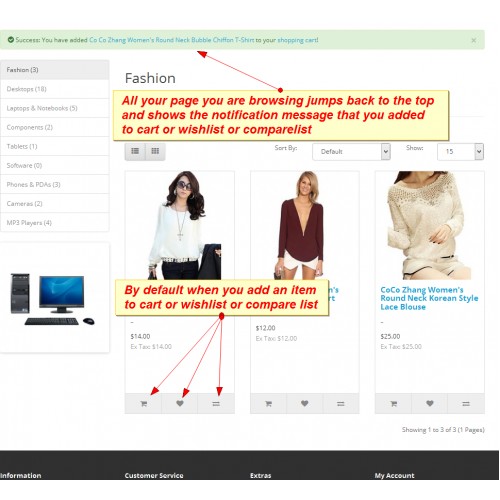Open the Show 15 items dropdown
The width and height of the screenshot is (500, 500).
[x=460, y=152]
